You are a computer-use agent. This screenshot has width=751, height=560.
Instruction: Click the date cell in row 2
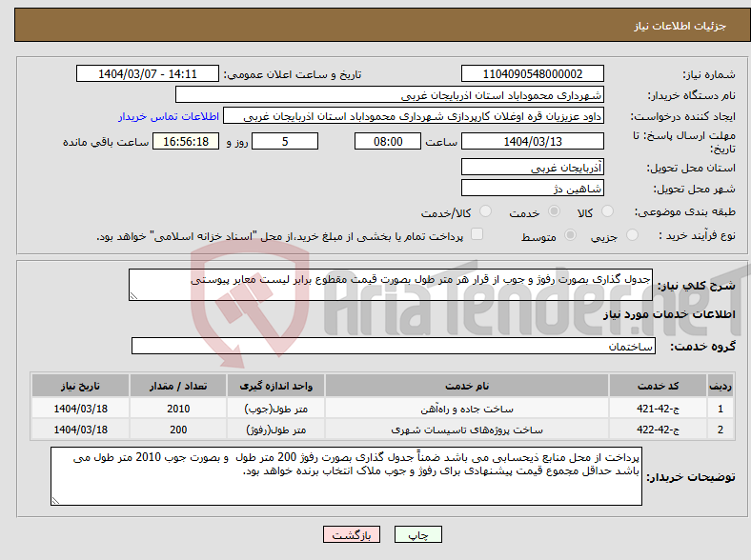80,430
